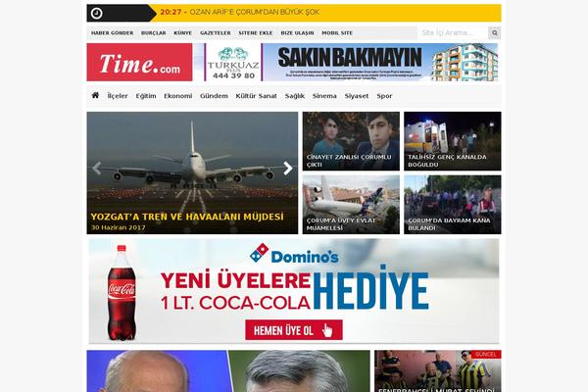
Task: Open Haber Gönder link
Action: pos(112,33)
